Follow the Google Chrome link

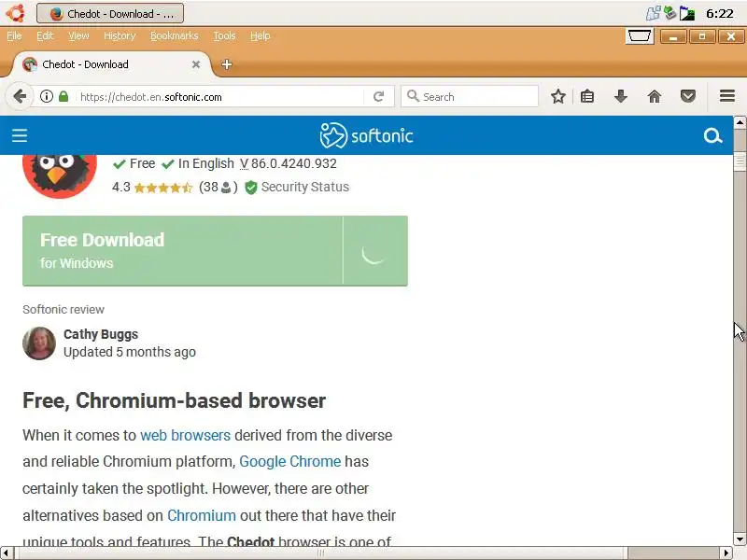289,461
